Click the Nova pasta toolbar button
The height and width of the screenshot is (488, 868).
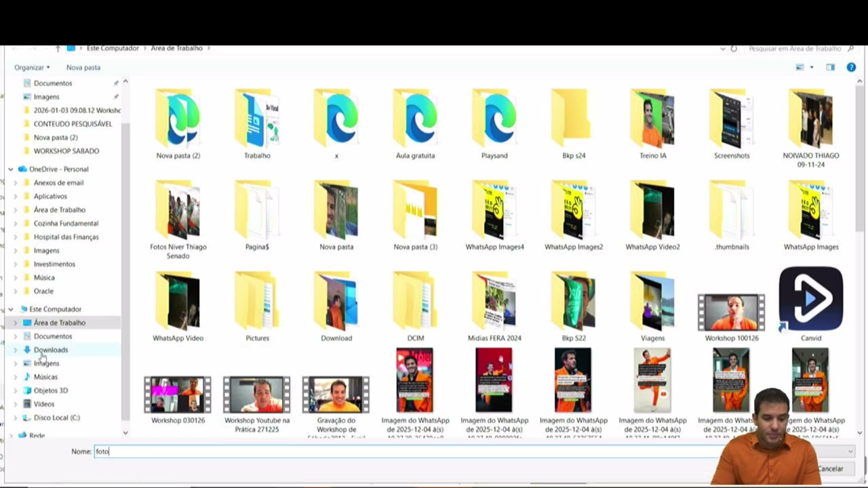point(83,67)
